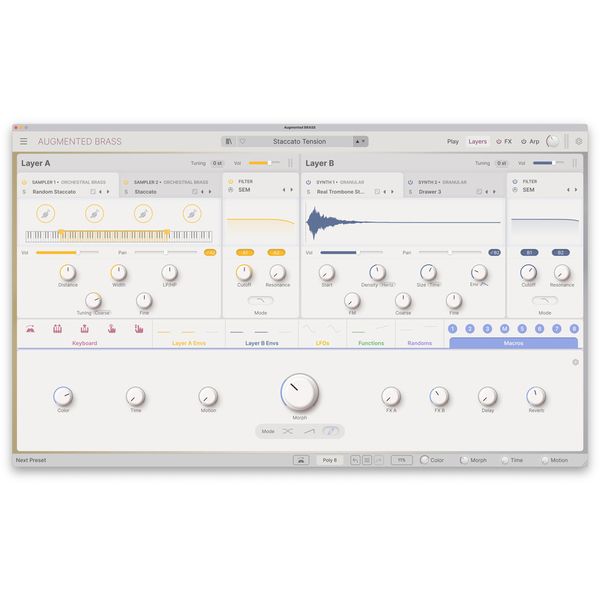Select the third Keyboard modulation icon
This screenshot has height=600, width=600.
85,329
